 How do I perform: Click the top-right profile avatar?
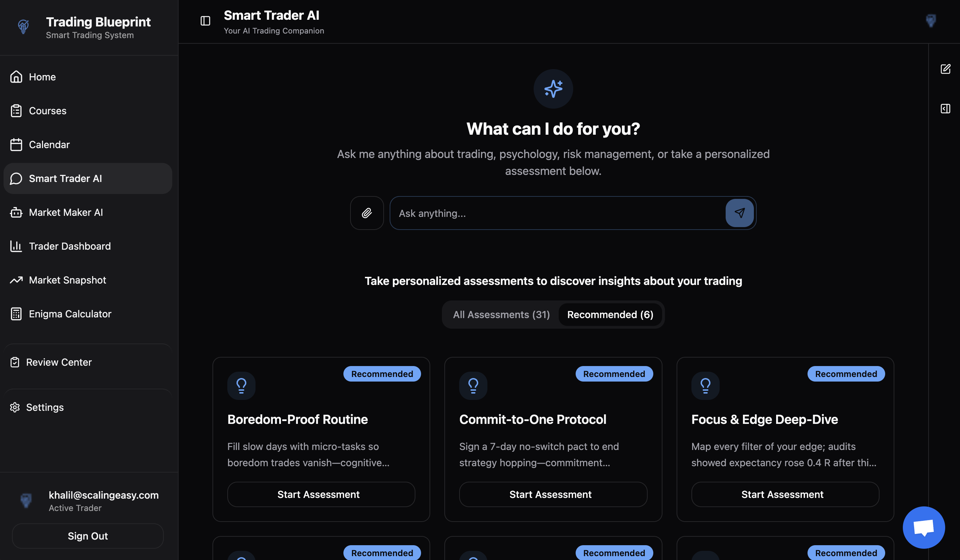(931, 20)
